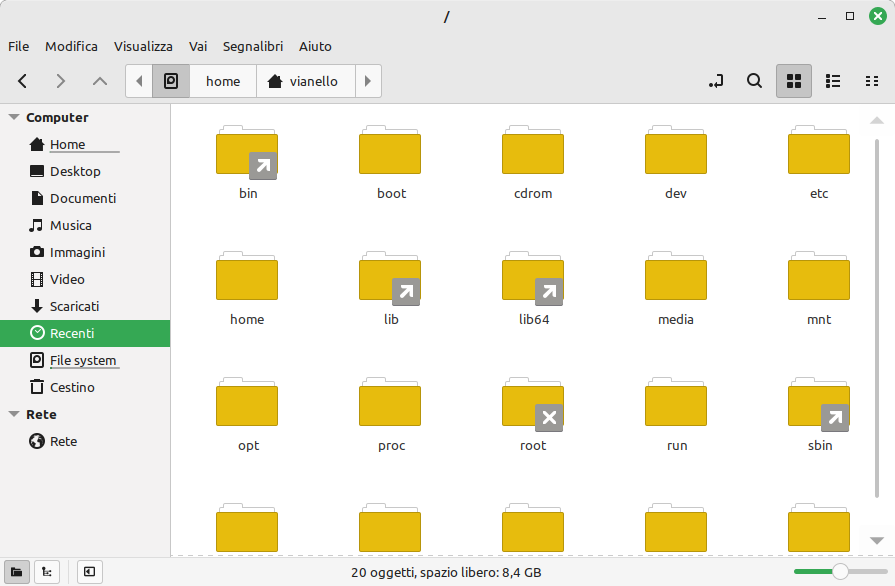Screen dimensions: 895x586
Task: Open the search tool
Action: click(755, 81)
